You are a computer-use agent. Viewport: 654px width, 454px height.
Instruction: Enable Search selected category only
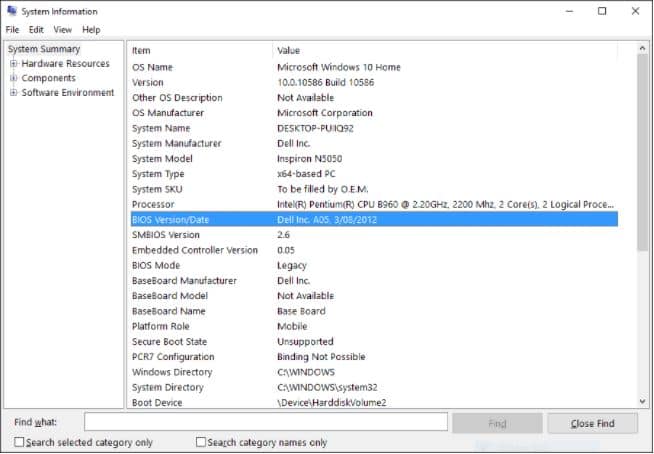(19, 442)
